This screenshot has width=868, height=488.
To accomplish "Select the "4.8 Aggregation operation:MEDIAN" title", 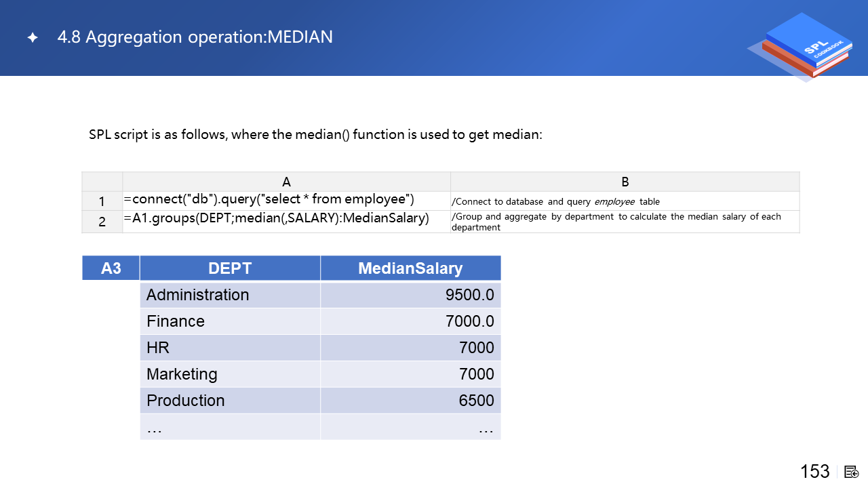I will (195, 37).
